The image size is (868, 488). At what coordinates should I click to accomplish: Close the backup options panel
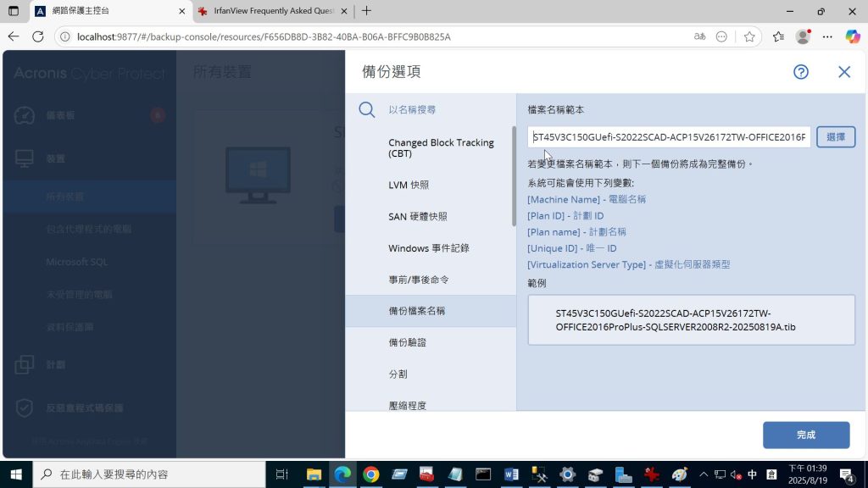843,72
